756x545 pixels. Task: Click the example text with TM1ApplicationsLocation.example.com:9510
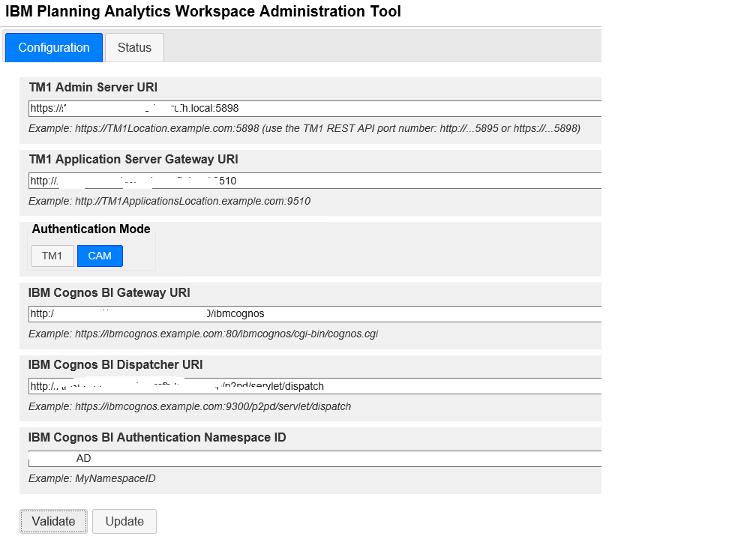(x=169, y=201)
